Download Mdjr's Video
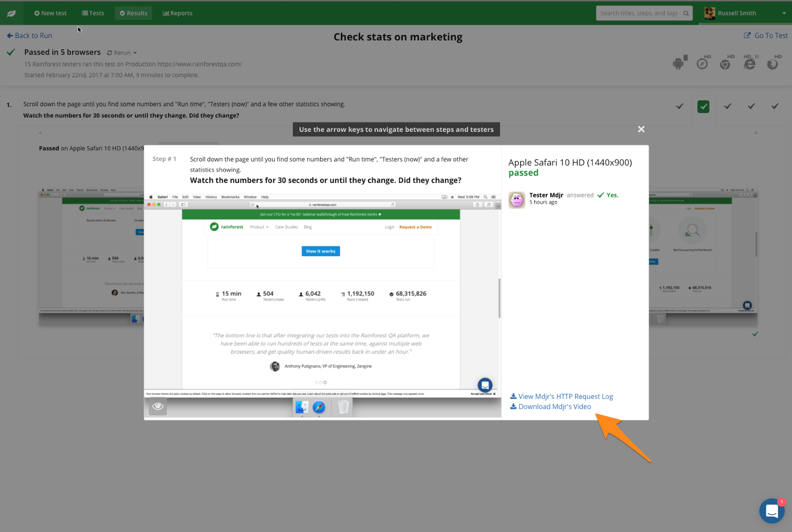This screenshot has height=532, width=792. 551,406
